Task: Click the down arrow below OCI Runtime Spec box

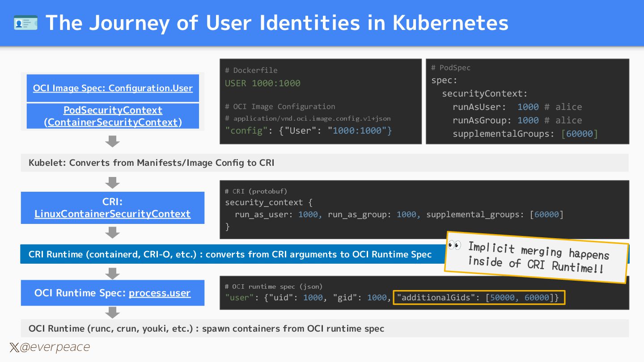Action: [x=112, y=312]
